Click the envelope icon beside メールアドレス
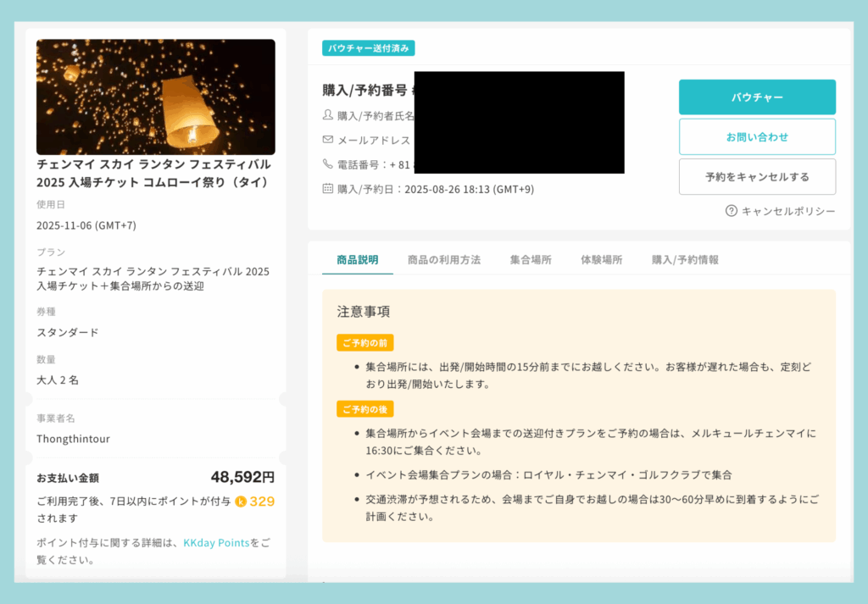 pyautogui.click(x=328, y=140)
